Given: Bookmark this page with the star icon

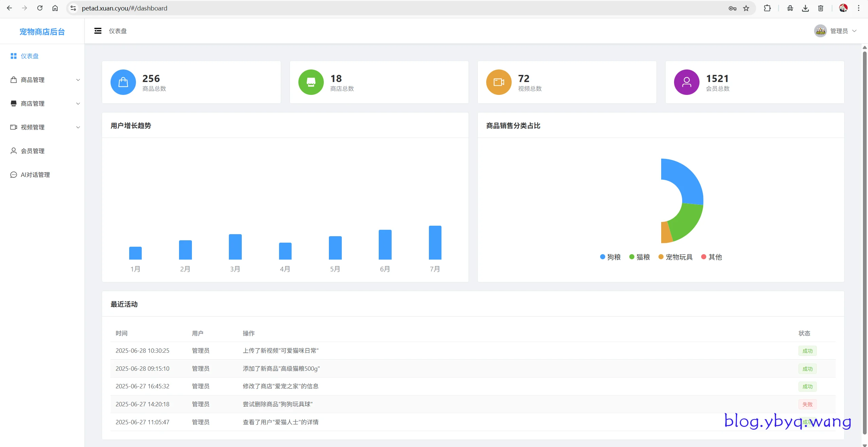Looking at the screenshot, I should 746,8.
